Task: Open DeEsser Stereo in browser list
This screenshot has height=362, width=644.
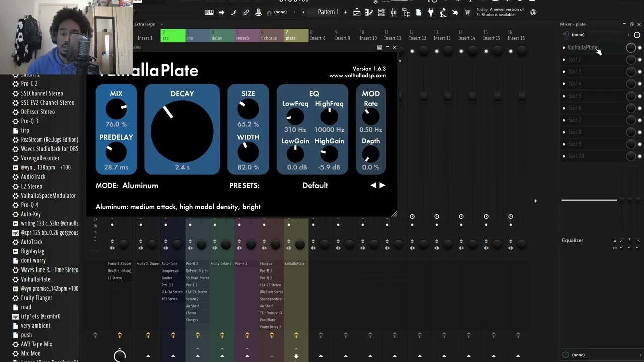Action: (37, 112)
